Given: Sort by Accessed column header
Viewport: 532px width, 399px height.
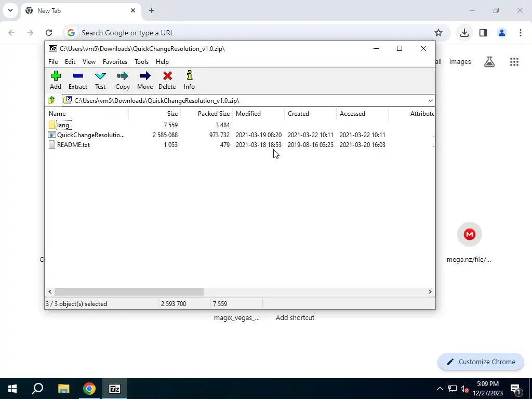Looking at the screenshot, I should [362, 114].
